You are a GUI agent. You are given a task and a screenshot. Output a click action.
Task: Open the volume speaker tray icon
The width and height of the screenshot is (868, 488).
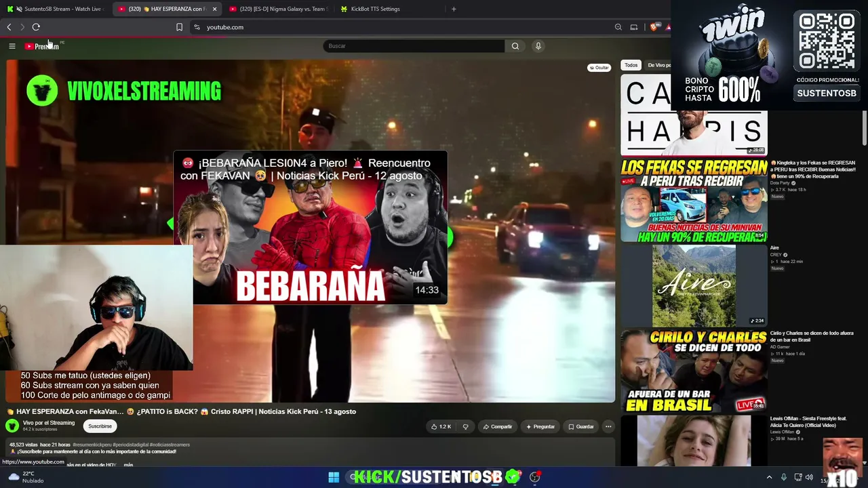(x=809, y=477)
